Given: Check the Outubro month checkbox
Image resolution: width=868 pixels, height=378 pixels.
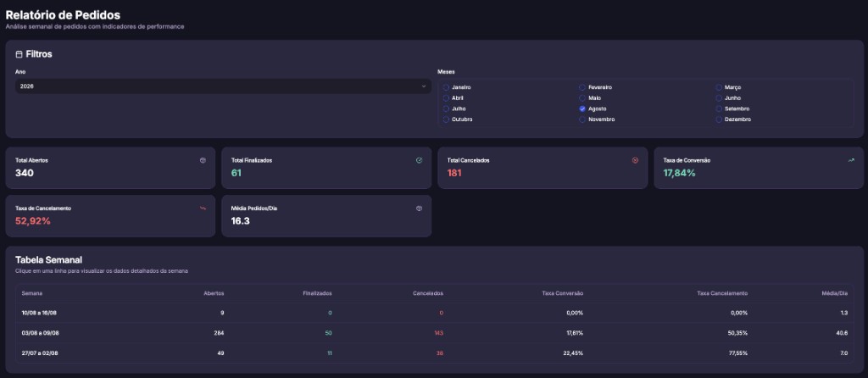Looking at the screenshot, I should click(446, 119).
